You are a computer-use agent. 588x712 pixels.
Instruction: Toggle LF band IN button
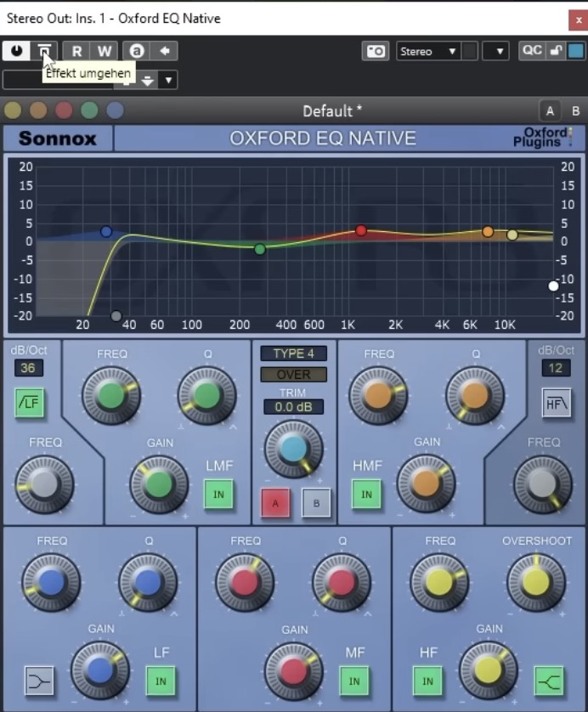coord(161,681)
